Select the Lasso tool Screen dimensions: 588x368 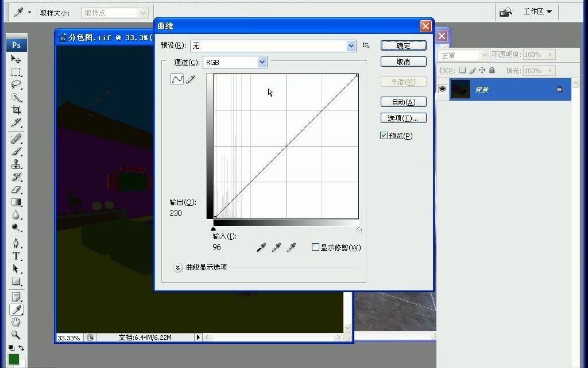[16, 85]
